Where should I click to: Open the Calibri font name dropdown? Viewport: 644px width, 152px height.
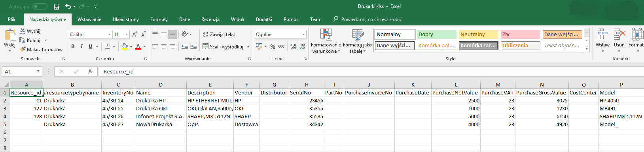click(x=110, y=35)
